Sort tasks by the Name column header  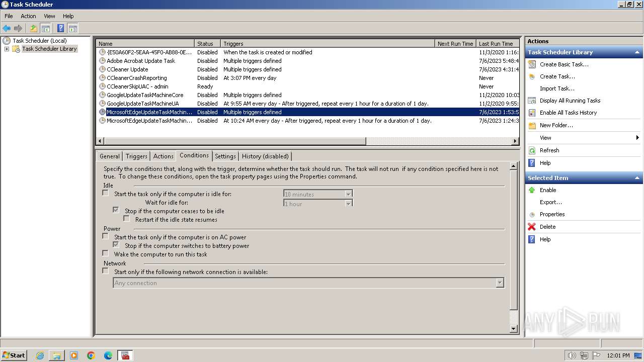click(x=145, y=44)
